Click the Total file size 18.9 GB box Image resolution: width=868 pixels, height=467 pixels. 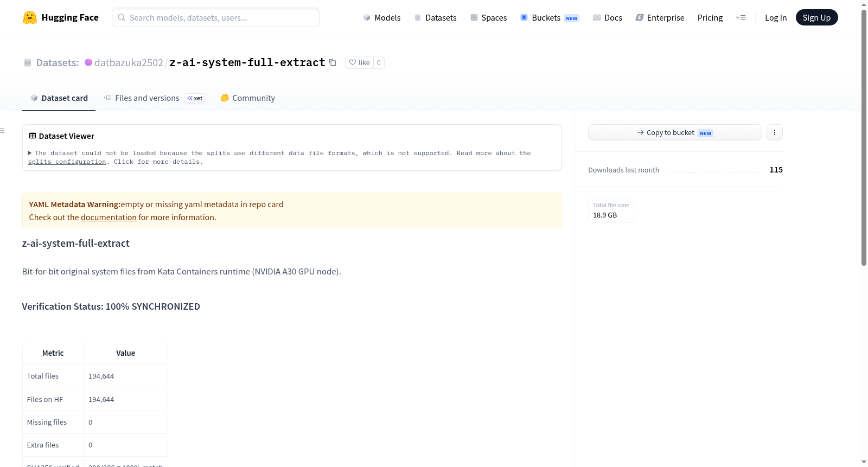(x=611, y=210)
